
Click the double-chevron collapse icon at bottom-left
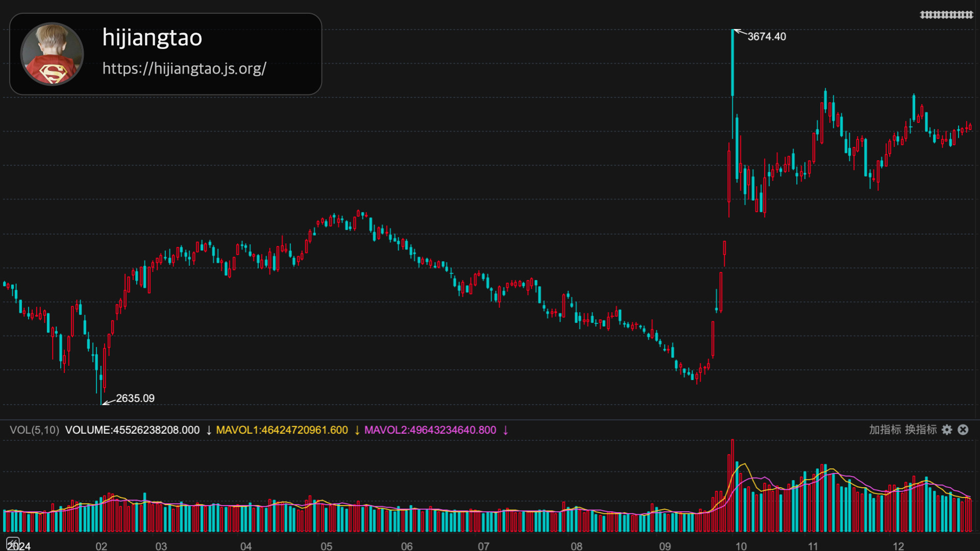click(13, 543)
